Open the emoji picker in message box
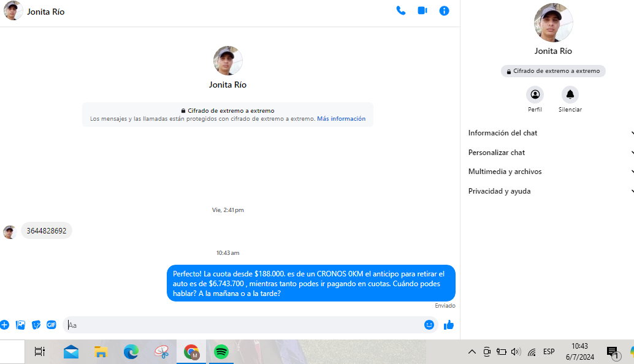 429,325
